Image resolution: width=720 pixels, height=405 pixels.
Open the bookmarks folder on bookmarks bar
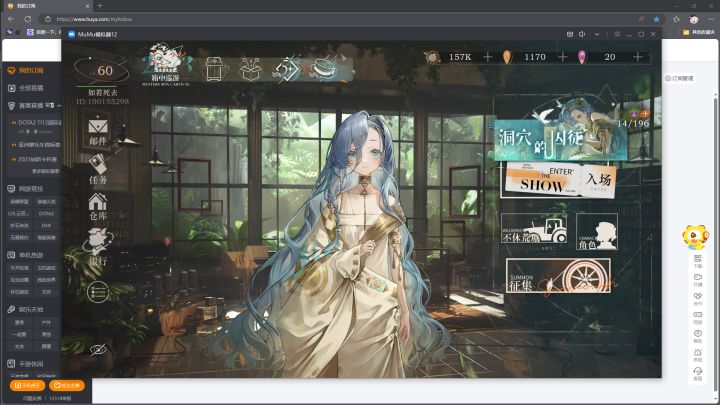pyautogui.click(x=698, y=32)
